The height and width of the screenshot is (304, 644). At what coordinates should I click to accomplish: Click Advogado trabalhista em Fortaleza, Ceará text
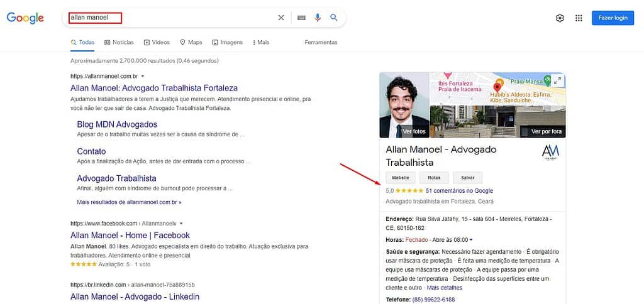440,202
